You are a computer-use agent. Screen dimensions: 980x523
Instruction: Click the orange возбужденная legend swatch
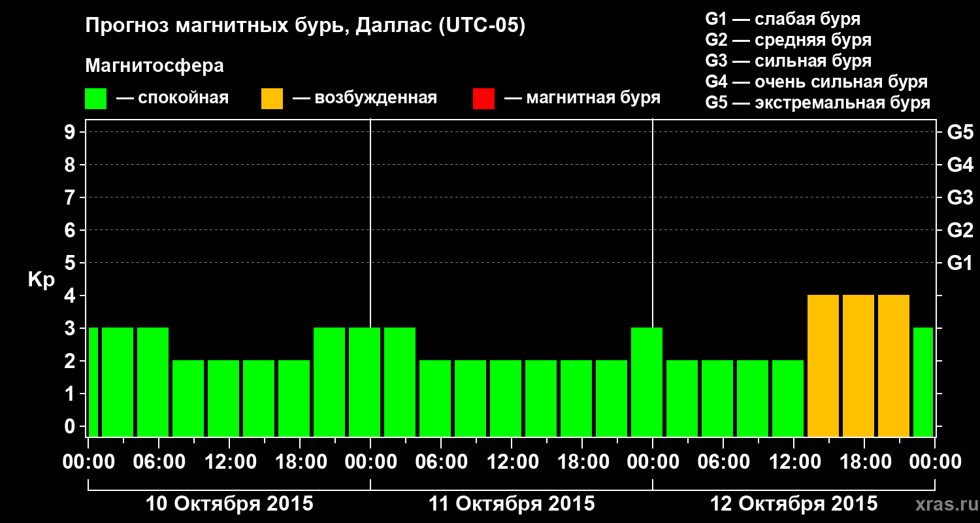(x=272, y=99)
